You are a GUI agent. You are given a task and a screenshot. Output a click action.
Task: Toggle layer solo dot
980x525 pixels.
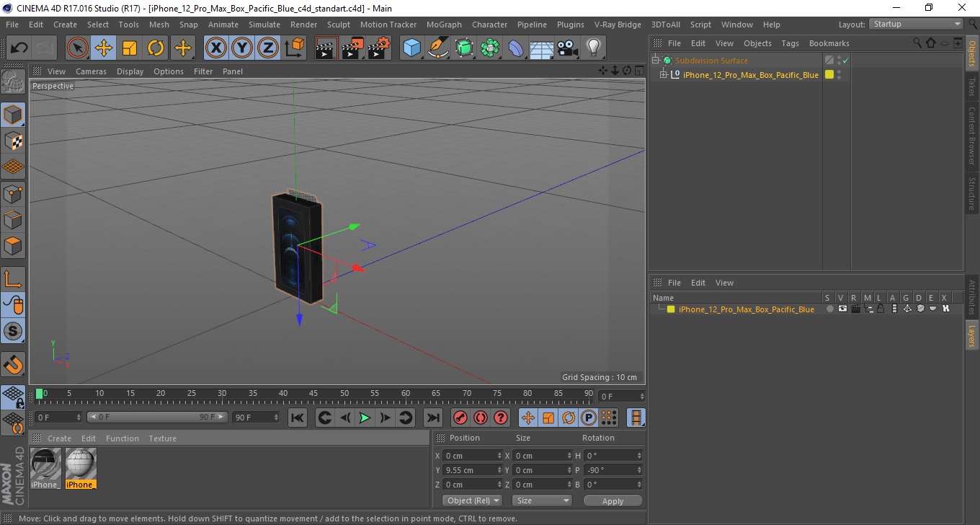(x=829, y=309)
